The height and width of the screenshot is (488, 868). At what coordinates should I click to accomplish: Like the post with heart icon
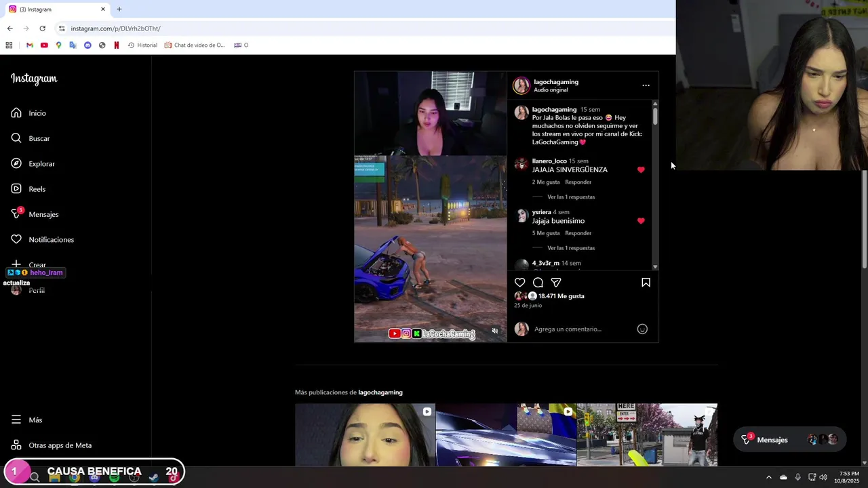point(519,283)
